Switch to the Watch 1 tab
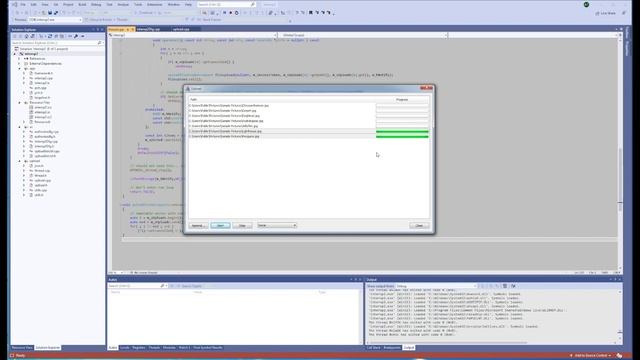640x360 pixels. click(x=184, y=348)
